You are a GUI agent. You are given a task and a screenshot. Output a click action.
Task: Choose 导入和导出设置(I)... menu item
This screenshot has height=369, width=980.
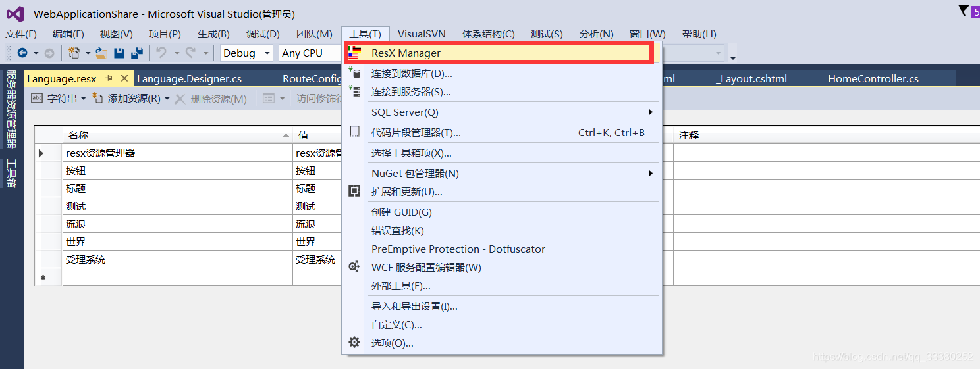click(502, 306)
